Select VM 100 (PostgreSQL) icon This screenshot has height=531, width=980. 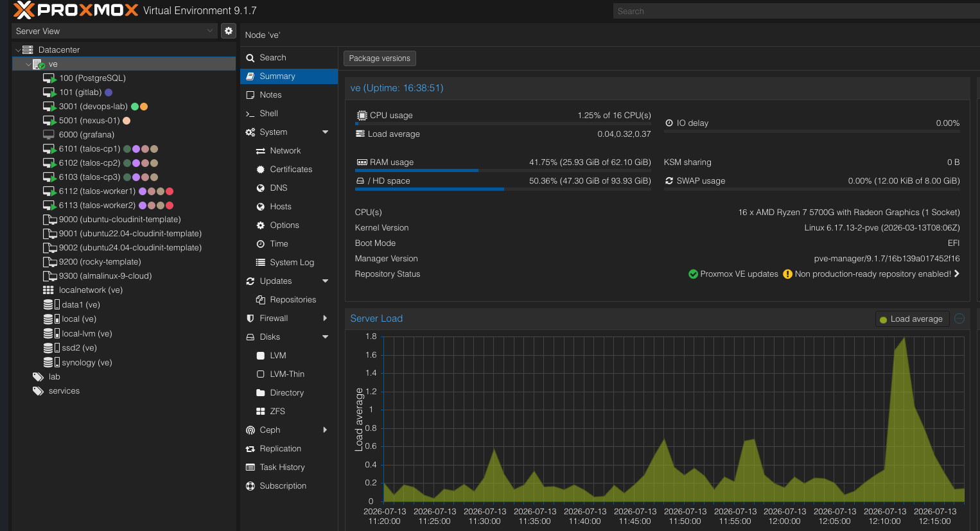pyautogui.click(x=49, y=78)
